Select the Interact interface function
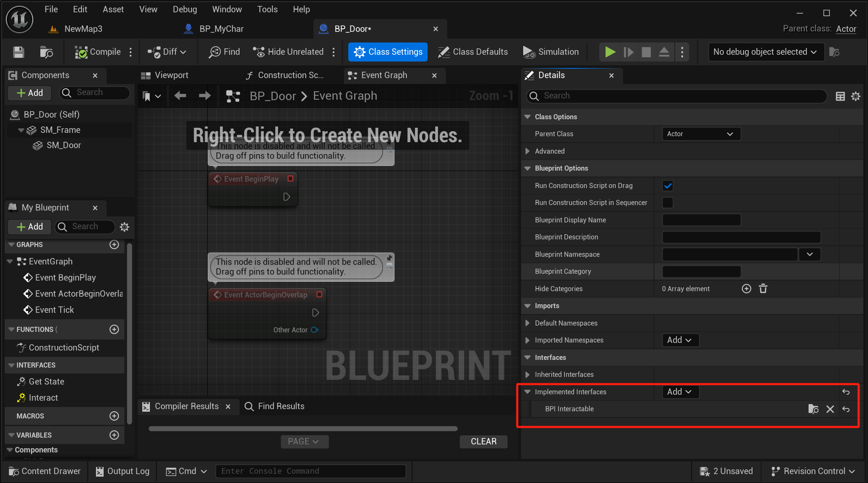Image resolution: width=868 pixels, height=483 pixels. pyautogui.click(x=43, y=398)
